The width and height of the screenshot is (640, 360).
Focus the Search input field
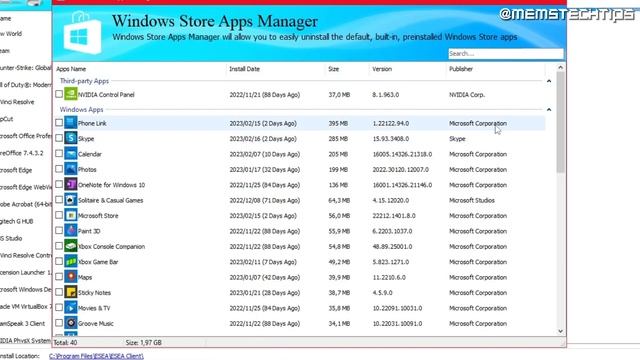pyautogui.click(x=506, y=53)
